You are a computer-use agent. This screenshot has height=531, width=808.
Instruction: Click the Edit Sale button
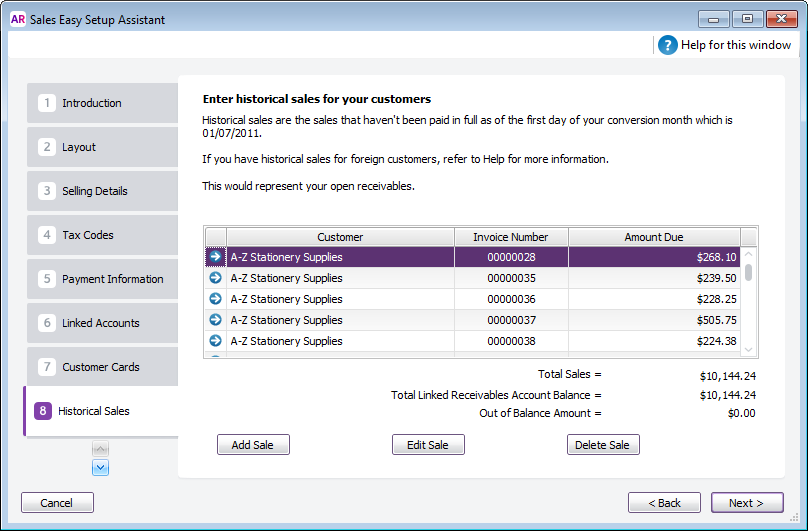point(428,444)
